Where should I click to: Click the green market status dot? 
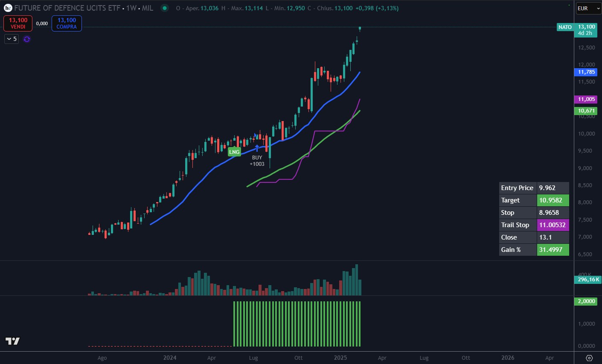(164, 8)
